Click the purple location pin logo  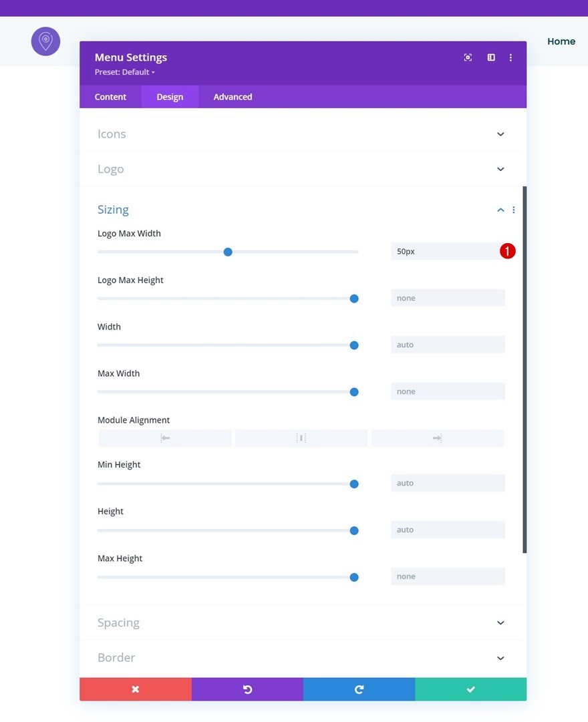point(45,41)
